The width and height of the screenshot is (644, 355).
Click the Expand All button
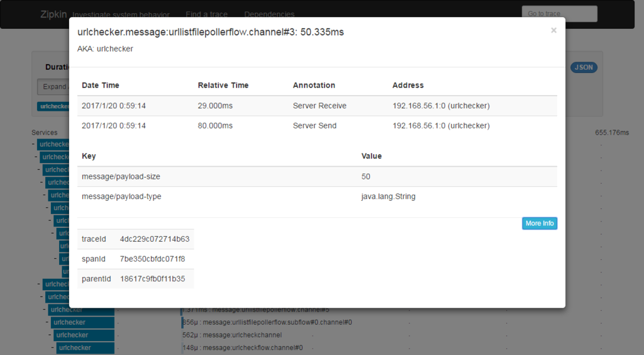[54, 87]
